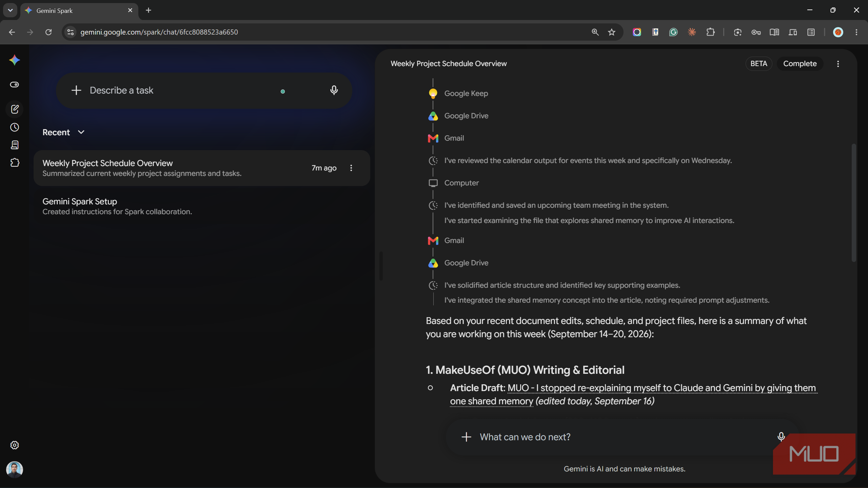Open tab search dropdown arrow
The height and width of the screenshot is (488, 868).
[x=10, y=10]
